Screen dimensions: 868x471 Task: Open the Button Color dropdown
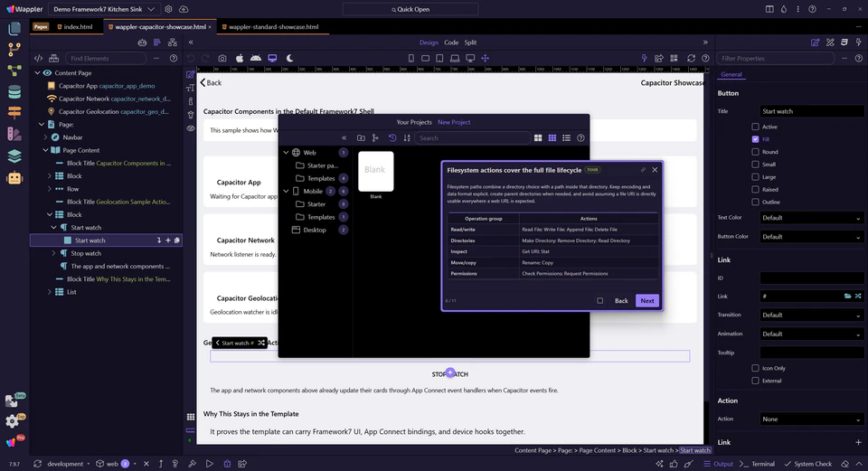[x=811, y=237]
